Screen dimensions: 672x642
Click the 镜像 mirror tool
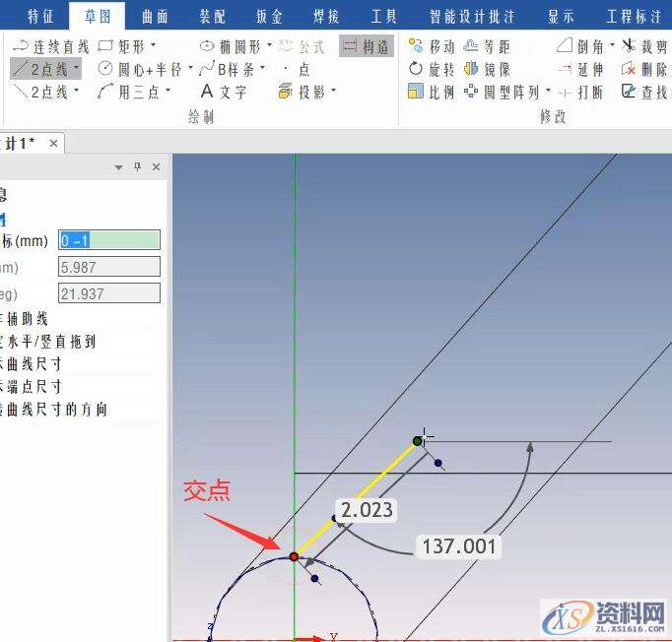(487, 69)
